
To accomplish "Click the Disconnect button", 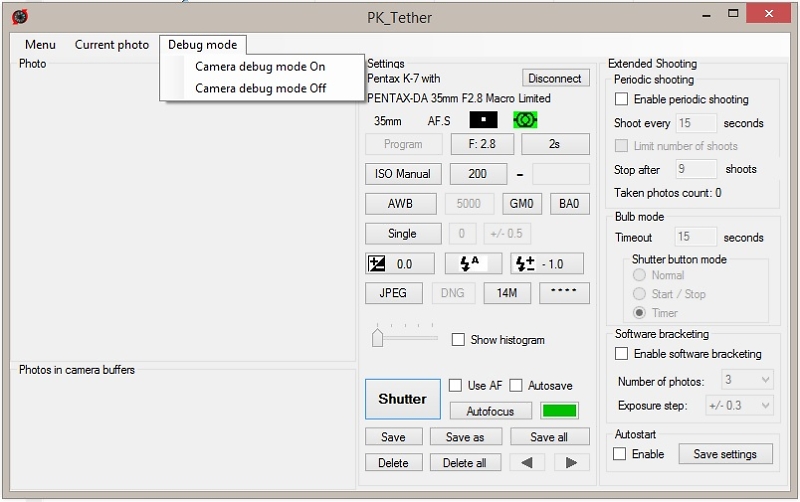I will coord(555,78).
